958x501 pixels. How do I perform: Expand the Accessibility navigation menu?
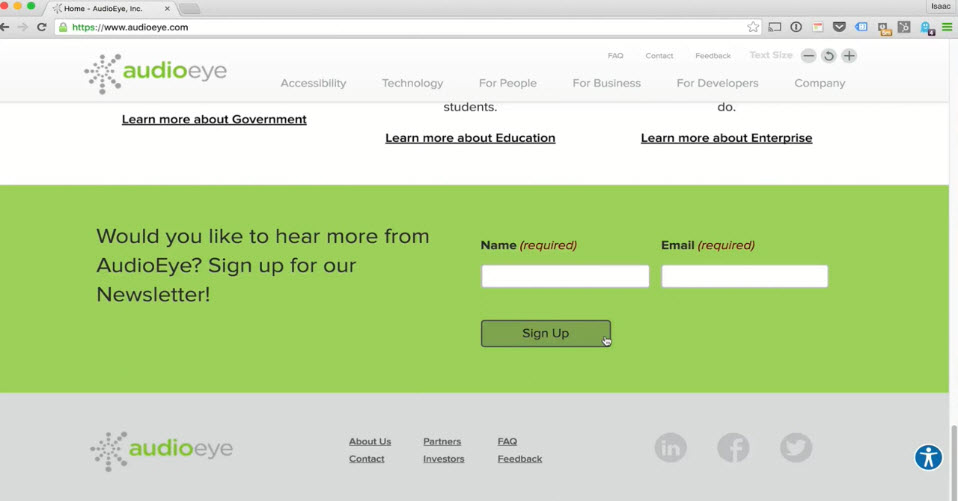(x=313, y=83)
